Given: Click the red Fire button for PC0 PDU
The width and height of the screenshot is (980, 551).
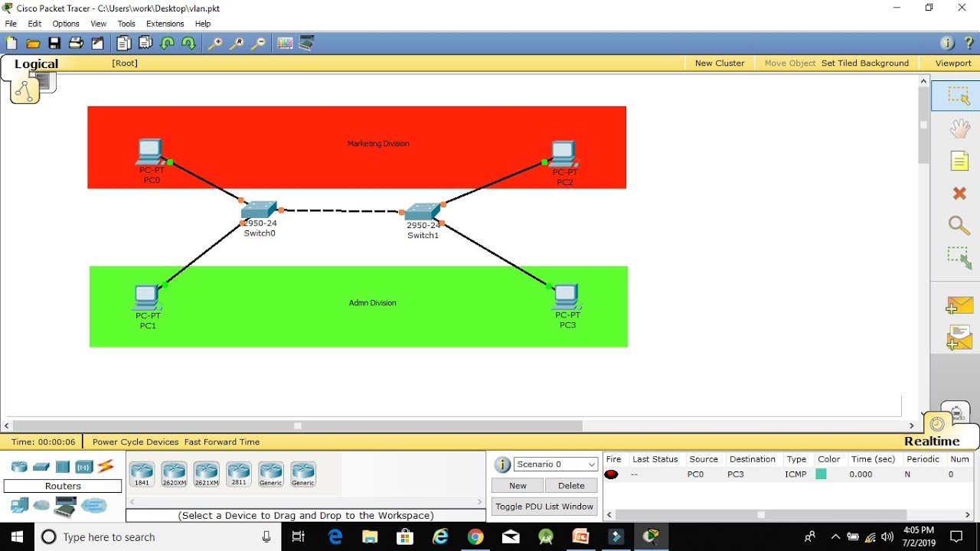Looking at the screenshot, I should (x=611, y=474).
